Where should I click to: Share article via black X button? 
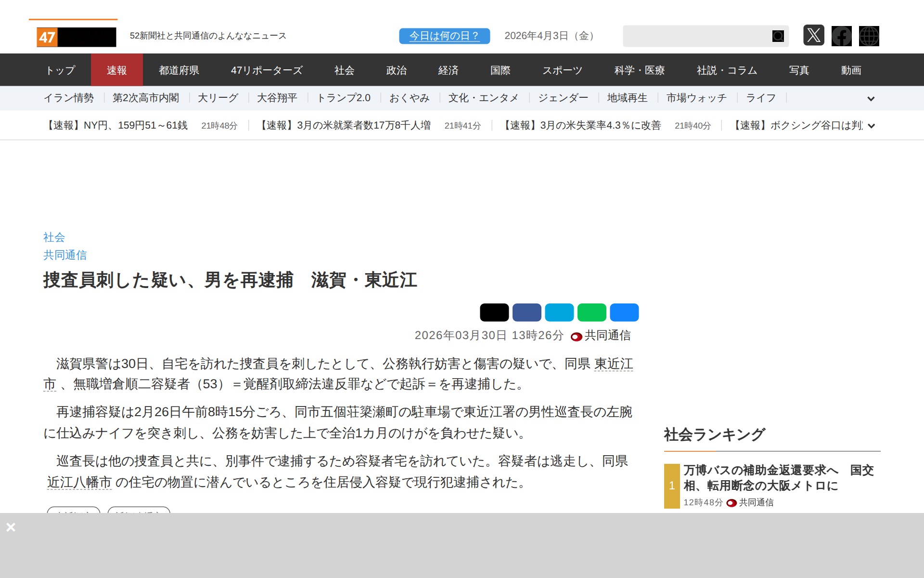(x=494, y=313)
